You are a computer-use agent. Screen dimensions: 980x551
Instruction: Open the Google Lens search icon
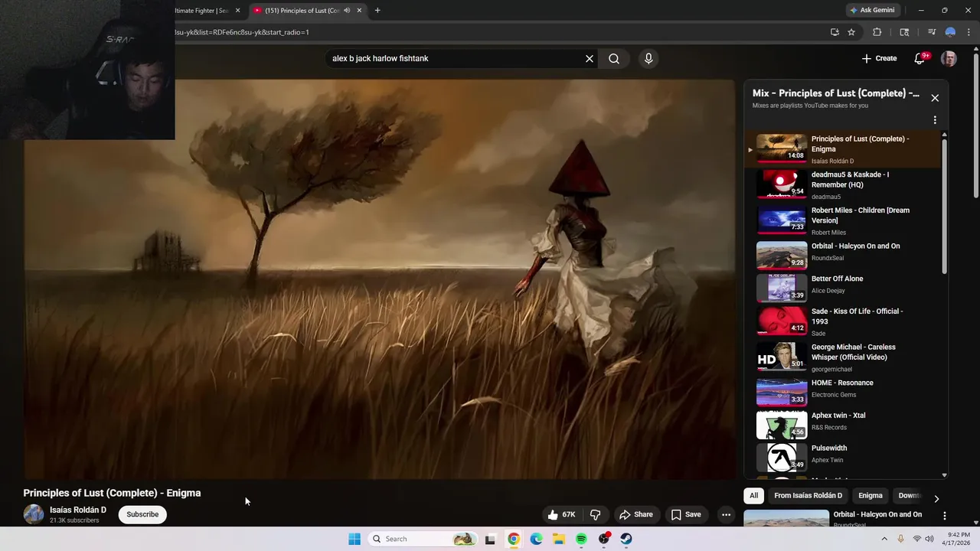[x=904, y=32]
